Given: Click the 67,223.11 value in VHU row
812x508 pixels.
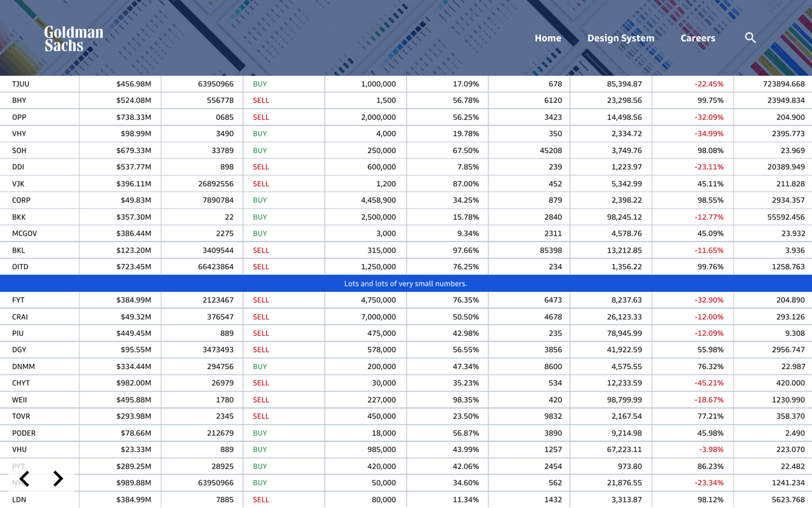Looking at the screenshot, I should (x=624, y=450).
